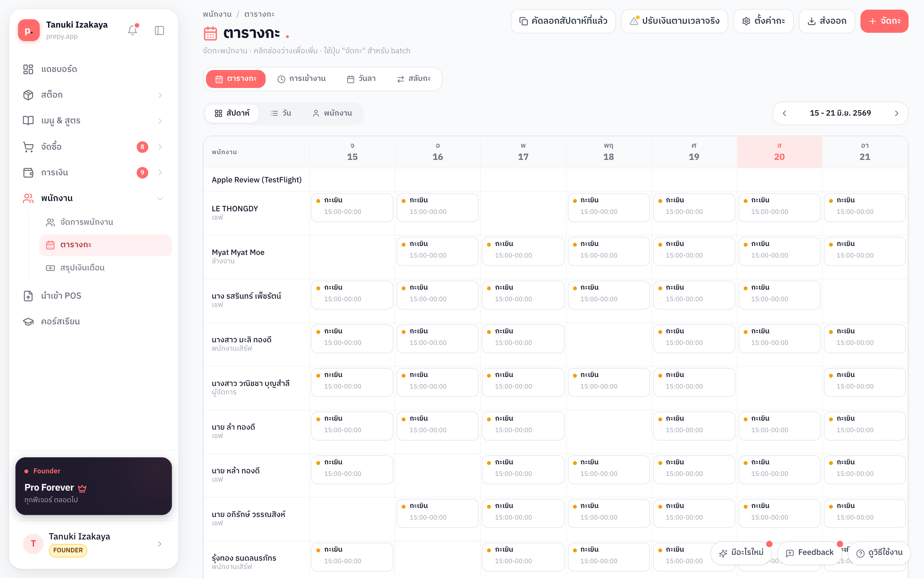
Task: Open เมนู & สูตร section
Action: (x=94, y=121)
